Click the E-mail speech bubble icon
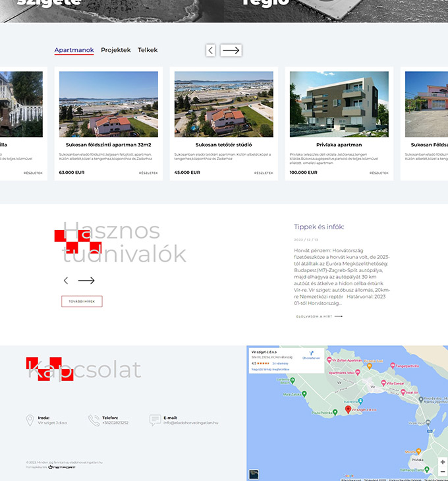The image size is (448, 481). [155, 420]
